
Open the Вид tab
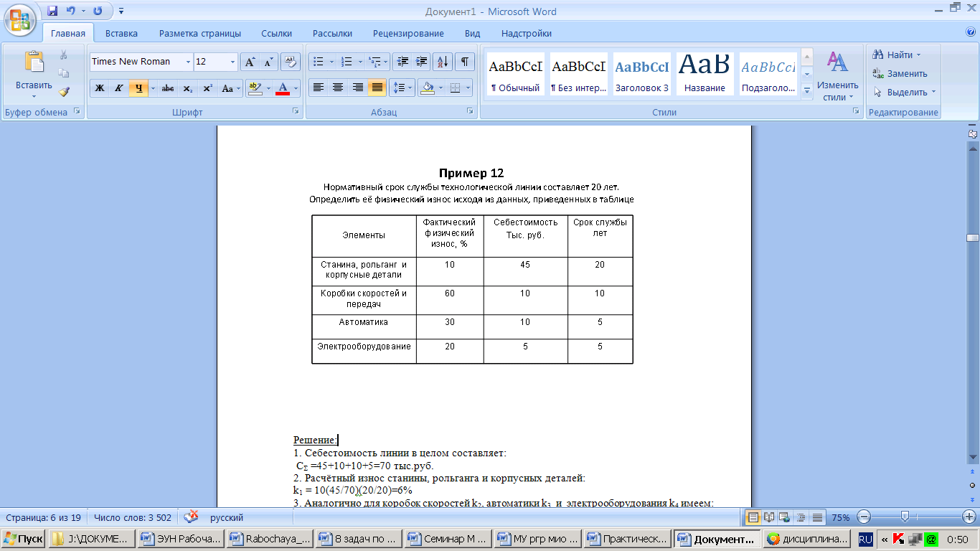pyautogui.click(x=472, y=34)
